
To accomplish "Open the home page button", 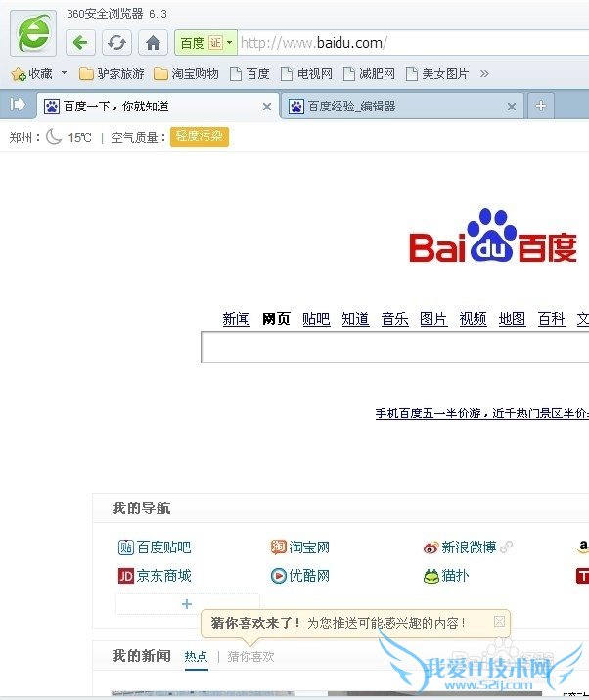I will pyautogui.click(x=153, y=43).
